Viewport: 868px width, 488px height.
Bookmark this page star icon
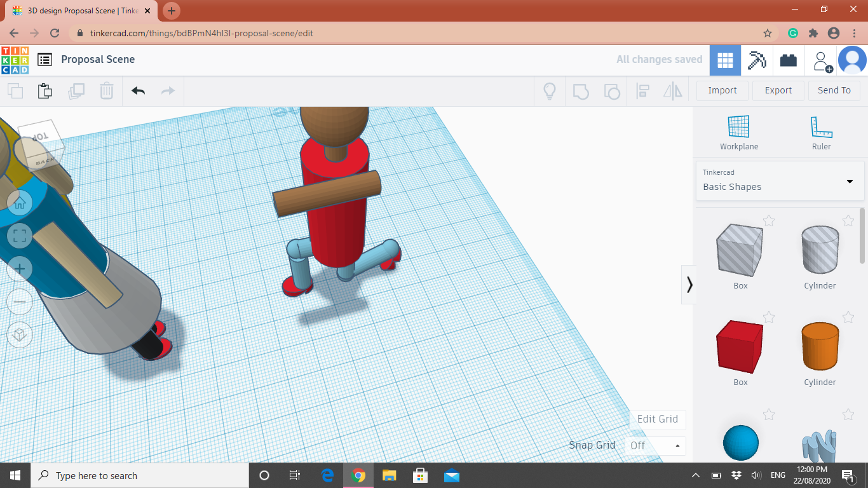[768, 33]
